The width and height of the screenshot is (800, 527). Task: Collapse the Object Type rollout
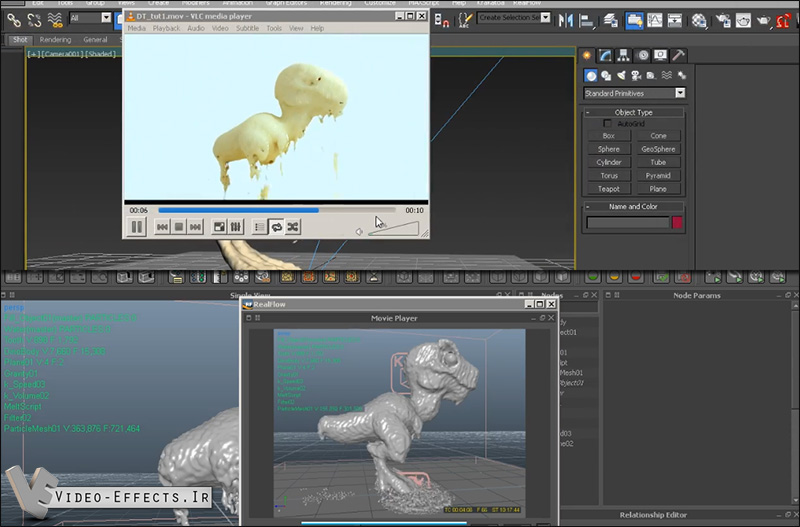click(x=633, y=112)
